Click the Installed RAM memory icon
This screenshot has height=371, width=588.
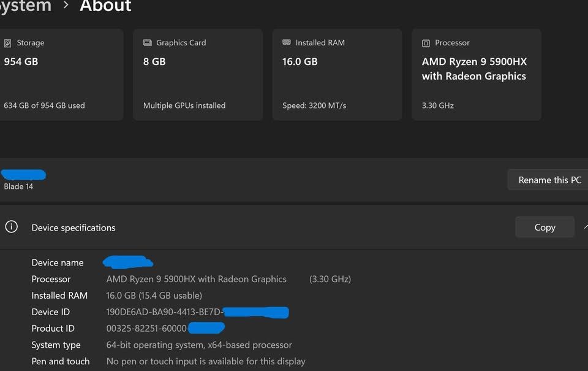287,43
